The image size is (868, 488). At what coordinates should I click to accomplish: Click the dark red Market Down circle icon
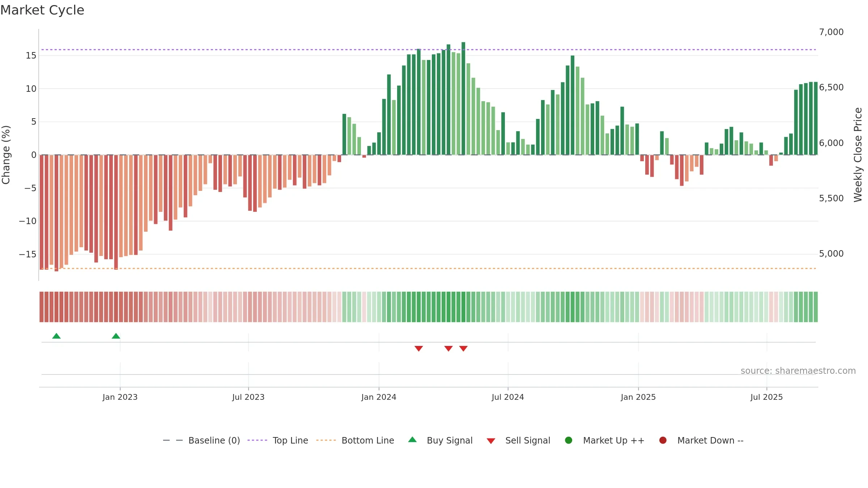pos(663,440)
